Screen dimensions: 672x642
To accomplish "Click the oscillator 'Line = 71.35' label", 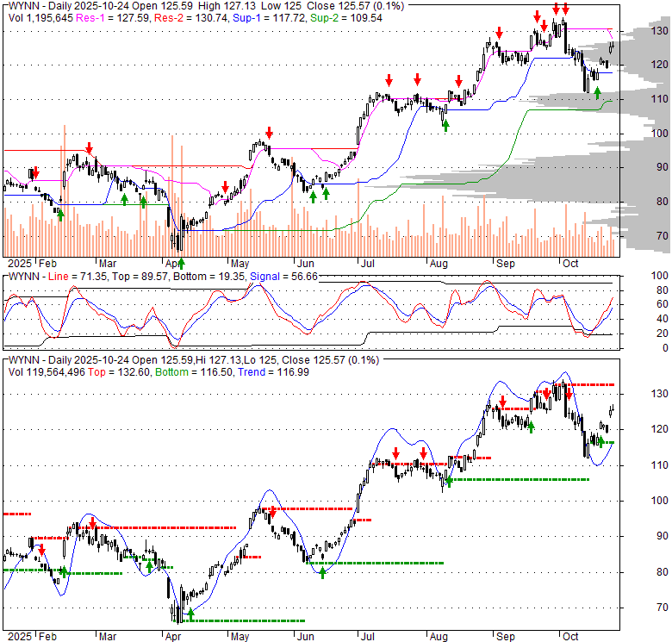I will coord(78,277).
